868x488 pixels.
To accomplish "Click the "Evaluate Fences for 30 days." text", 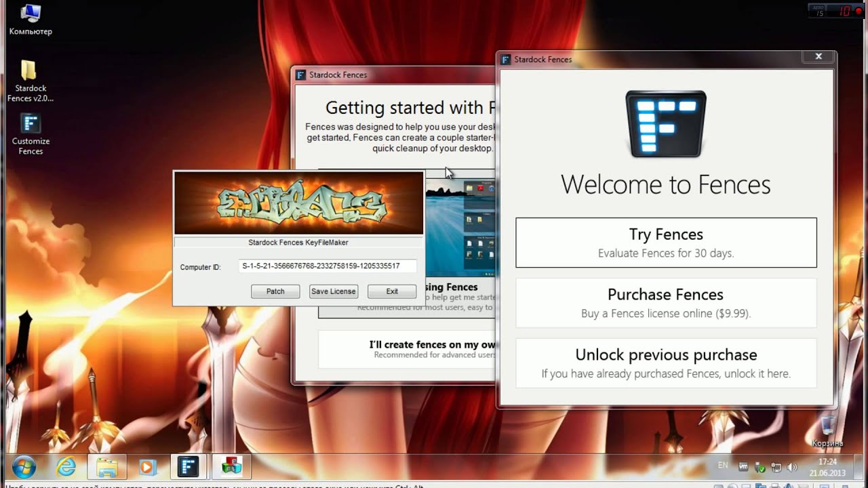I will 666,253.
